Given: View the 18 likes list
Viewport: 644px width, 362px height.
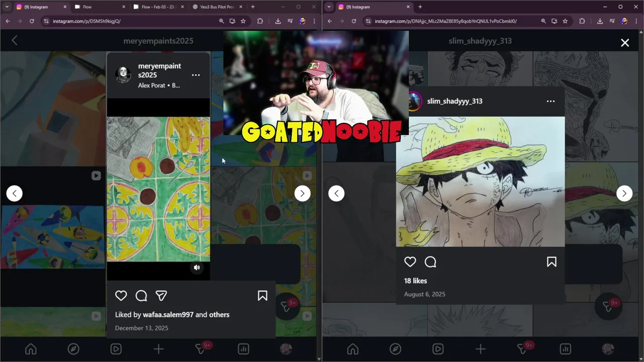Looking at the screenshot, I should 416,281.
